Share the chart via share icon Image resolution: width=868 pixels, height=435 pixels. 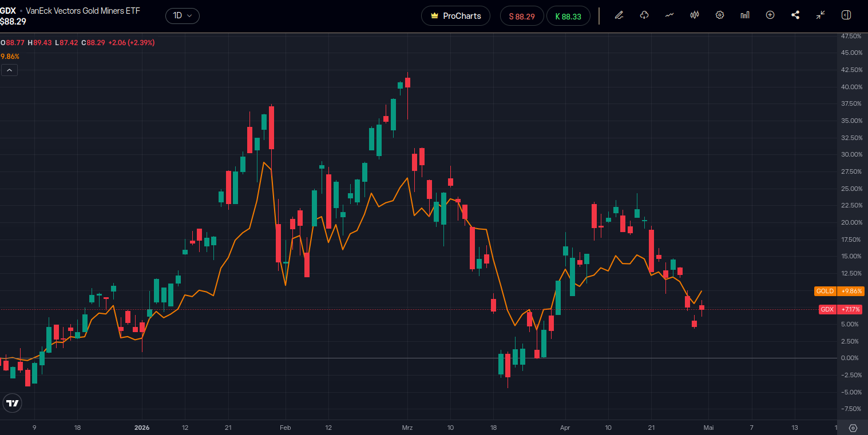[795, 15]
